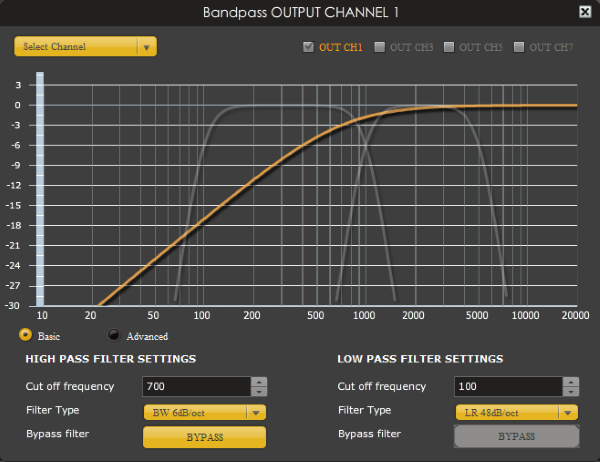Expand the LR 48dB/oct filter type dropdown
Image resolution: width=600 pixels, height=462 pixels.
click(x=516, y=412)
